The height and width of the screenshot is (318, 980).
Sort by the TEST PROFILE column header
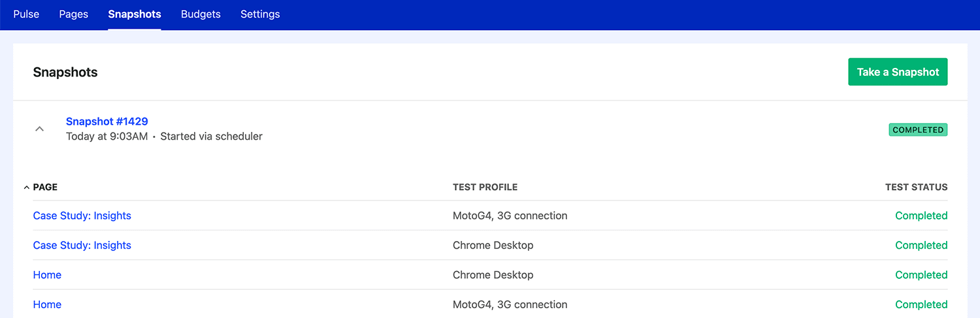click(485, 187)
